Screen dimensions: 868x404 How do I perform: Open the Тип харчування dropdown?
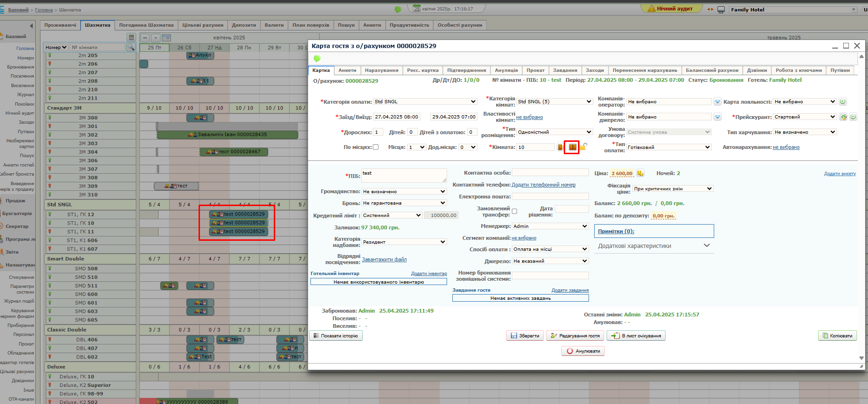coord(805,132)
